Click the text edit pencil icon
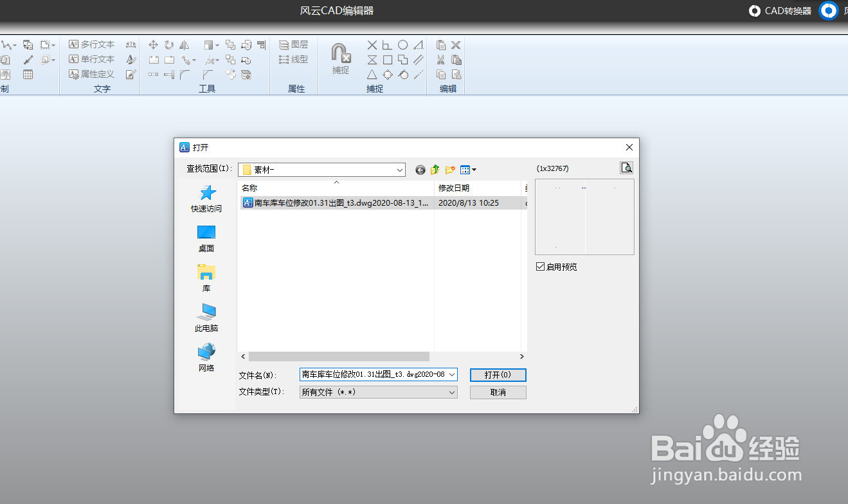Viewport: 848px width, 504px height. tap(131, 75)
